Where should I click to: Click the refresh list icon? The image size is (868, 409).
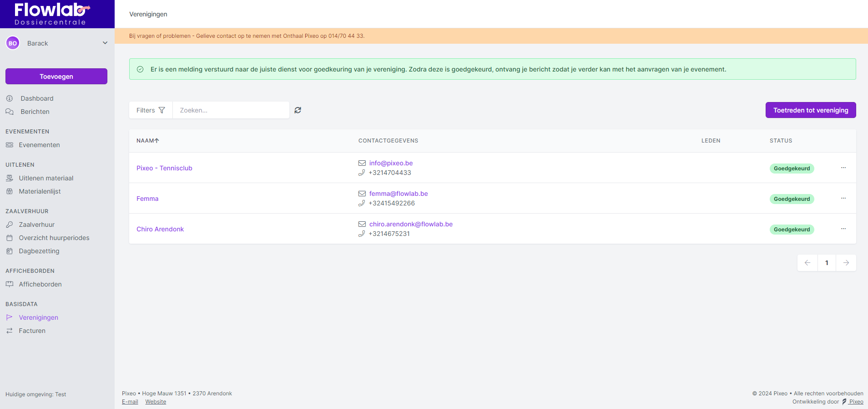(x=298, y=110)
